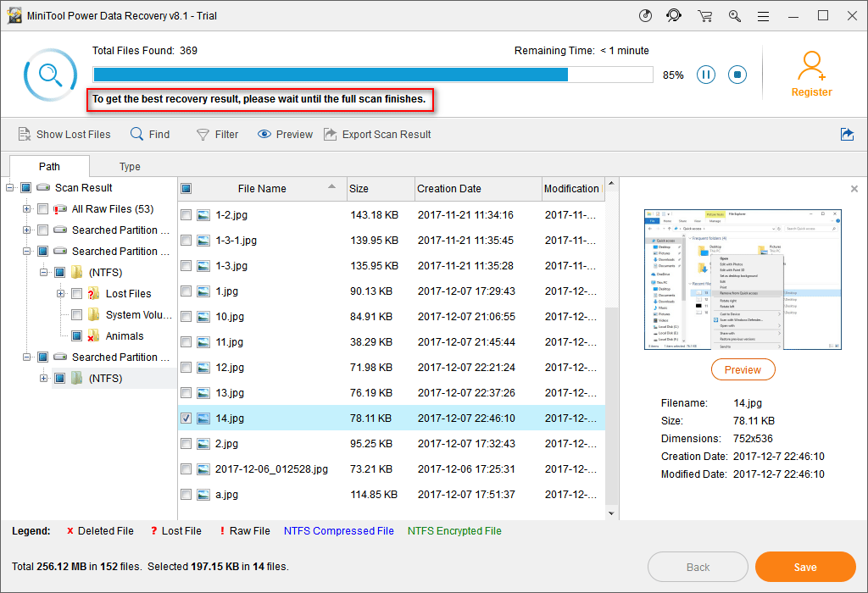Viewport: 868px width, 593px height.
Task: Click the key license icon
Action: click(x=735, y=15)
